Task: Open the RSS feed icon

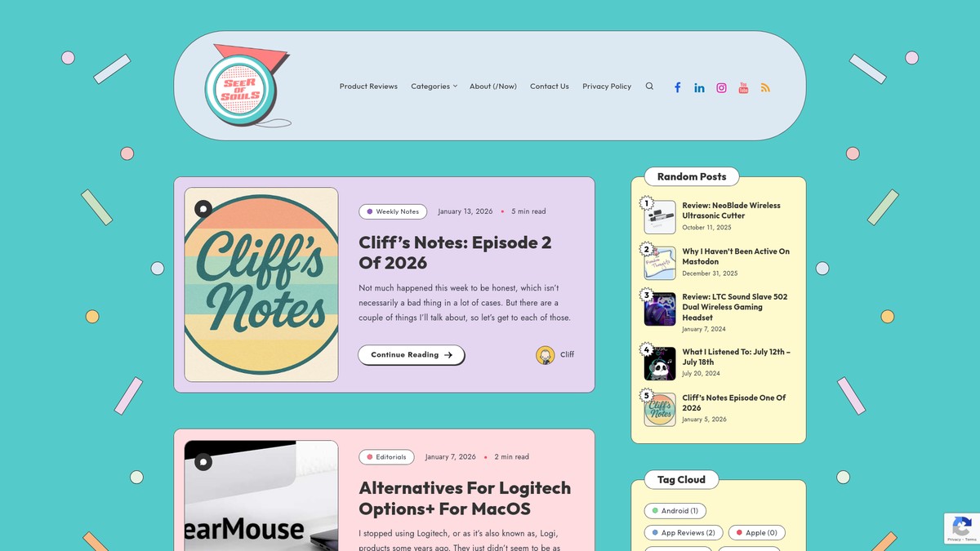Action: tap(765, 87)
